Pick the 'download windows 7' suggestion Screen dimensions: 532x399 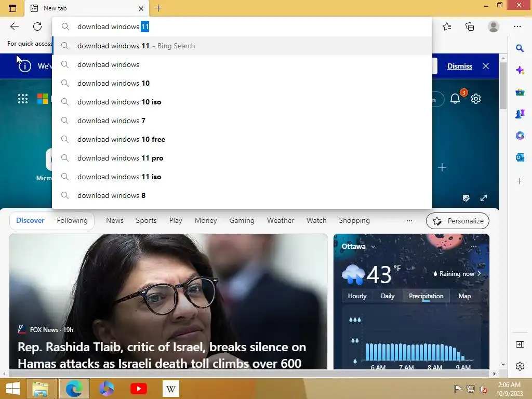(242, 121)
